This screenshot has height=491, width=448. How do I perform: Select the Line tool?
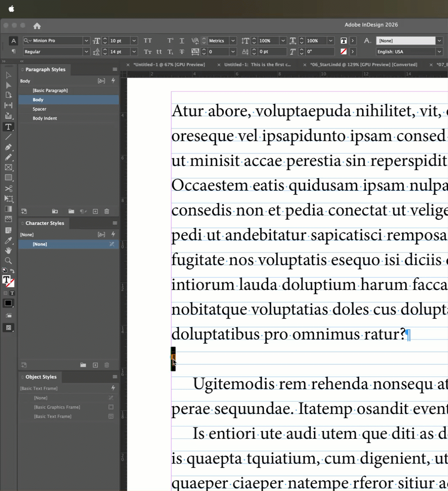coord(8,137)
